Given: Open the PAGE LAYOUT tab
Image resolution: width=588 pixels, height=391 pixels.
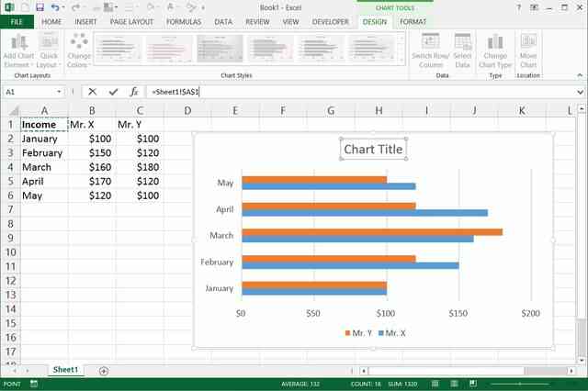Looking at the screenshot, I should (x=130, y=20).
